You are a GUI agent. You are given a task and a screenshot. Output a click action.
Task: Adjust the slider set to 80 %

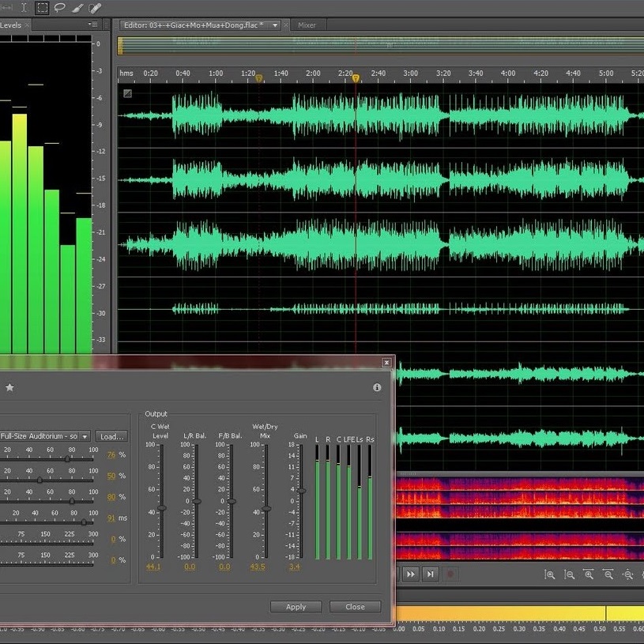click(72, 501)
